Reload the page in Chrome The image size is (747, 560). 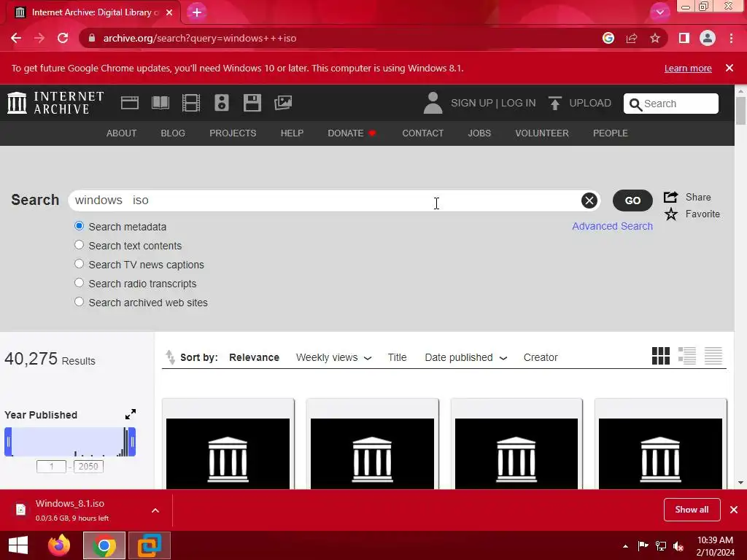[x=63, y=38]
